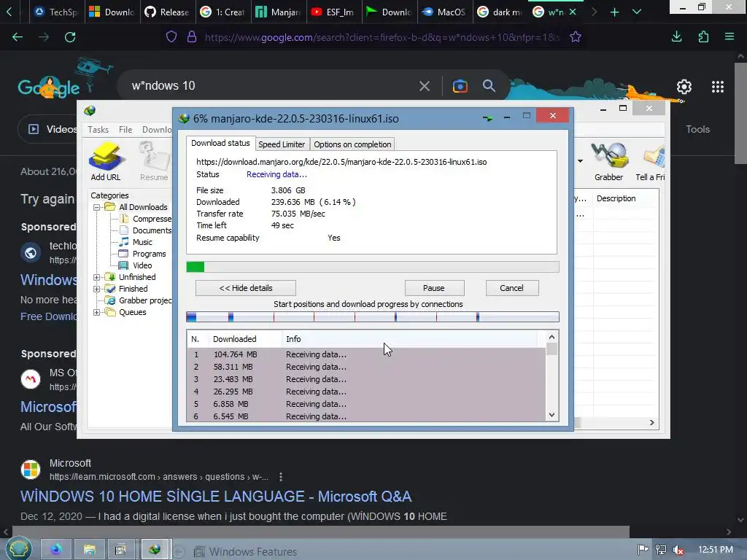Viewport: 747px width, 560px height.
Task: Click the 12:51 PM taskbar clock
Action: click(x=715, y=550)
